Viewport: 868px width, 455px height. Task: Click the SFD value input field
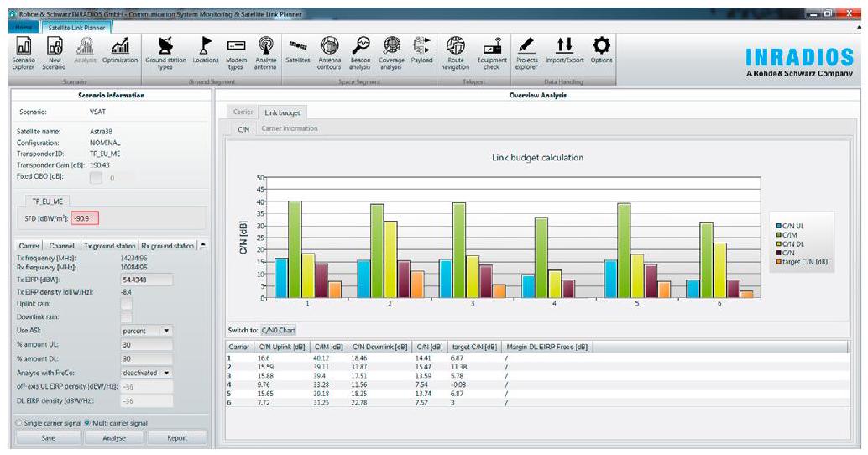[x=86, y=218]
